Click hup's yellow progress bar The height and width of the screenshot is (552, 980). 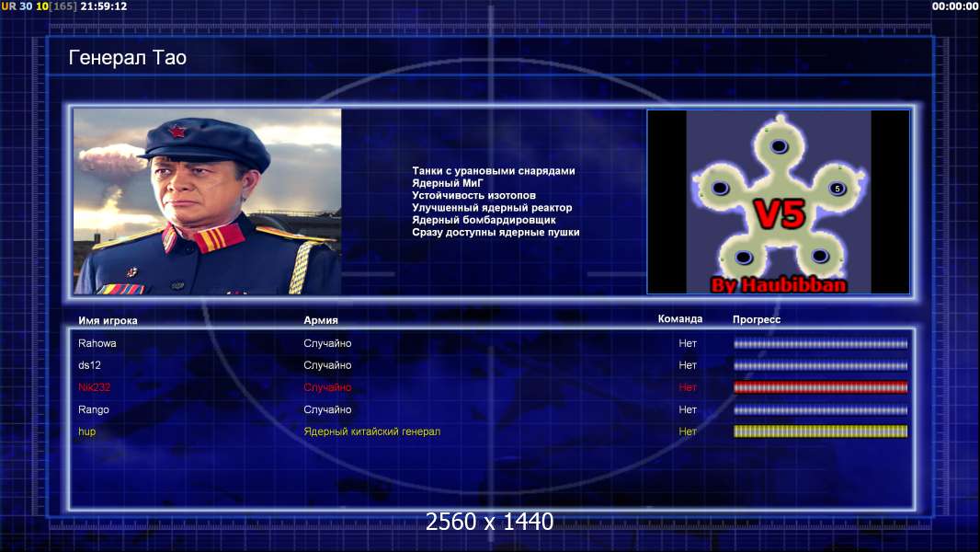(821, 431)
